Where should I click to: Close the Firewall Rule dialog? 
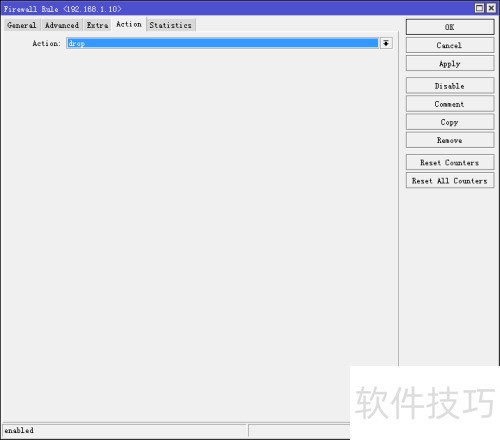click(491, 8)
